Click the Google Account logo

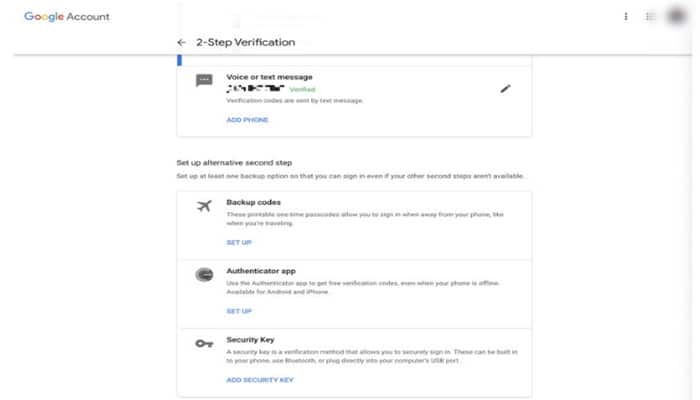[x=67, y=17]
